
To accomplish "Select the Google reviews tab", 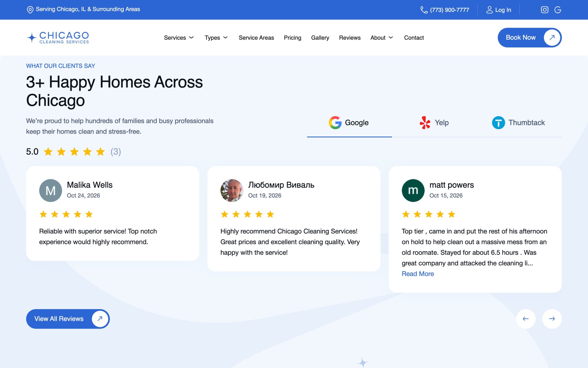I will [349, 123].
